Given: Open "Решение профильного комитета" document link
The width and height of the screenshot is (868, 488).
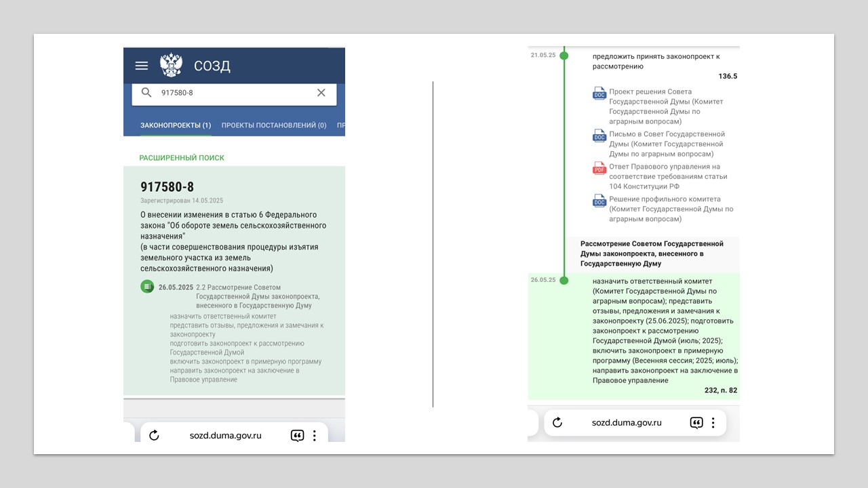Looking at the screenshot, I should coord(671,209).
